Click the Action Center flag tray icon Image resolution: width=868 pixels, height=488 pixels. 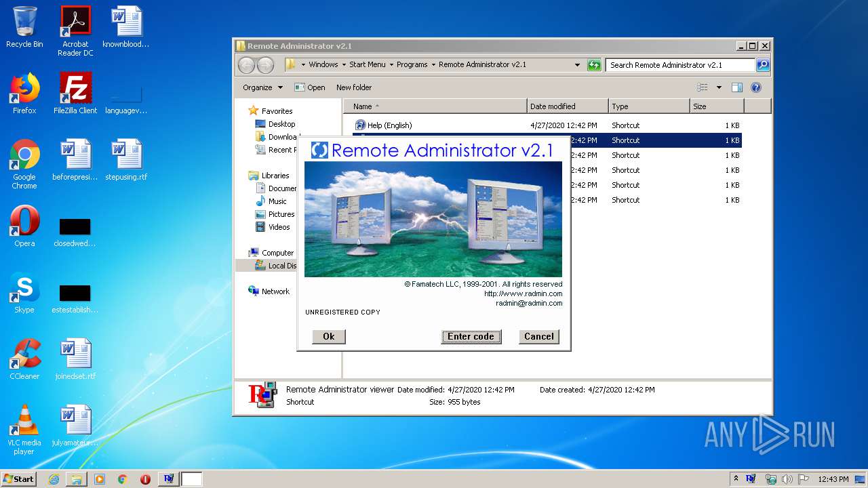pos(804,479)
